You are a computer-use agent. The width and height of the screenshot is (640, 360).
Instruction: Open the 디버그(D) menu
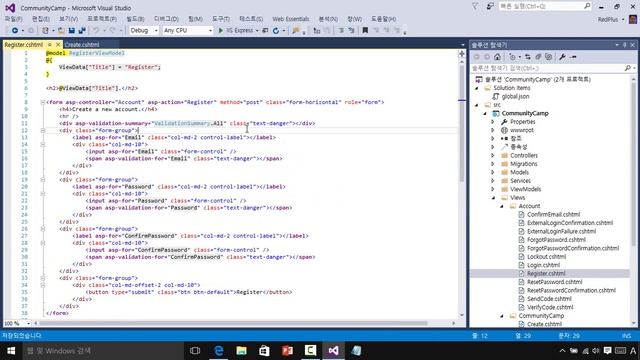coord(166,19)
